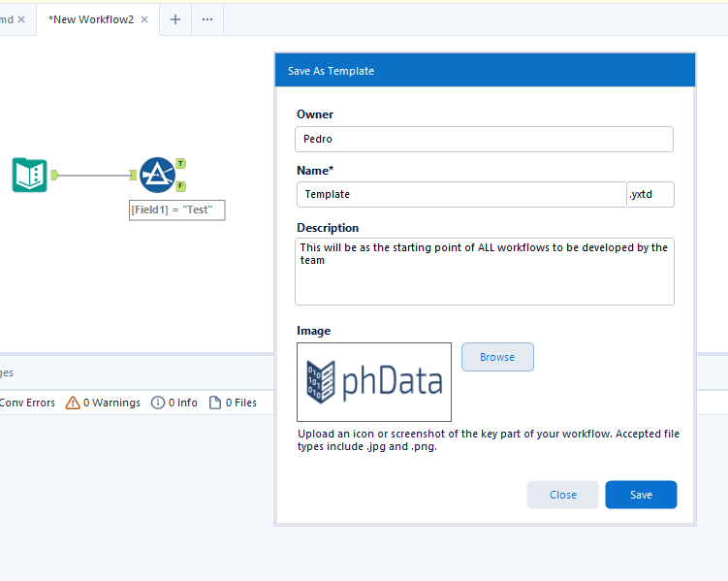The image size is (728, 581).
Task: Close the tab ending in md
Action: 21,19
